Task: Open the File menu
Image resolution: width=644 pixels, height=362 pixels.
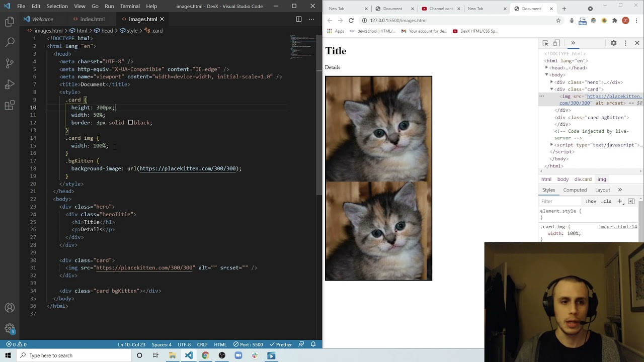Action: point(21,6)
